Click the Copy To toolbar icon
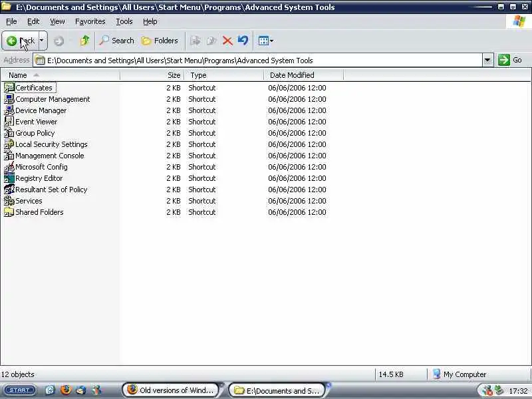This screenshot has height=399, width=532. coord(211,41)
